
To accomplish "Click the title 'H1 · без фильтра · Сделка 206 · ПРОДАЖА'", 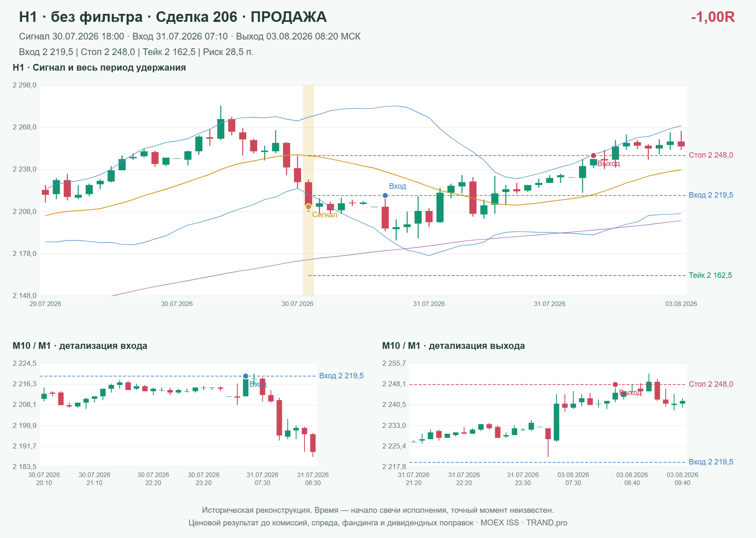I will [x=173, y=17].
